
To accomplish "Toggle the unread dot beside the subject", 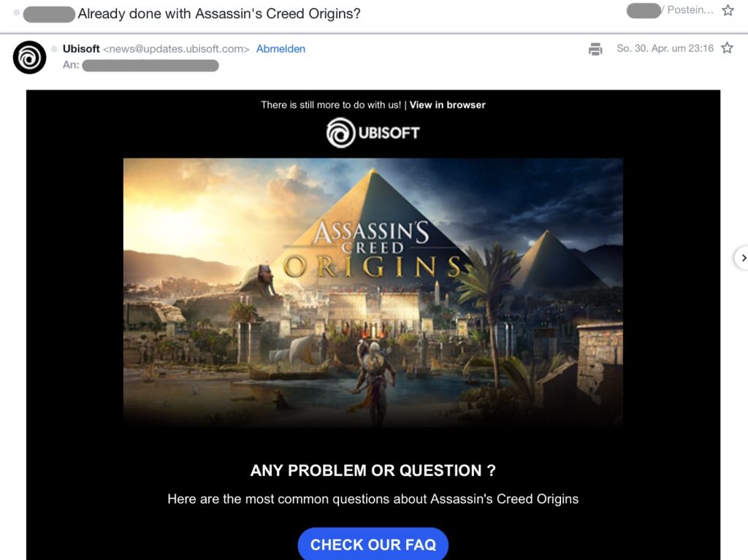I will pos(17,12).
